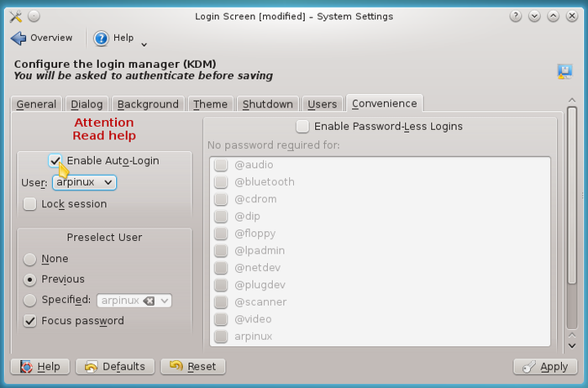Tick the @audio group checkbox
This screenshot has width=588, height=388.
221,165
